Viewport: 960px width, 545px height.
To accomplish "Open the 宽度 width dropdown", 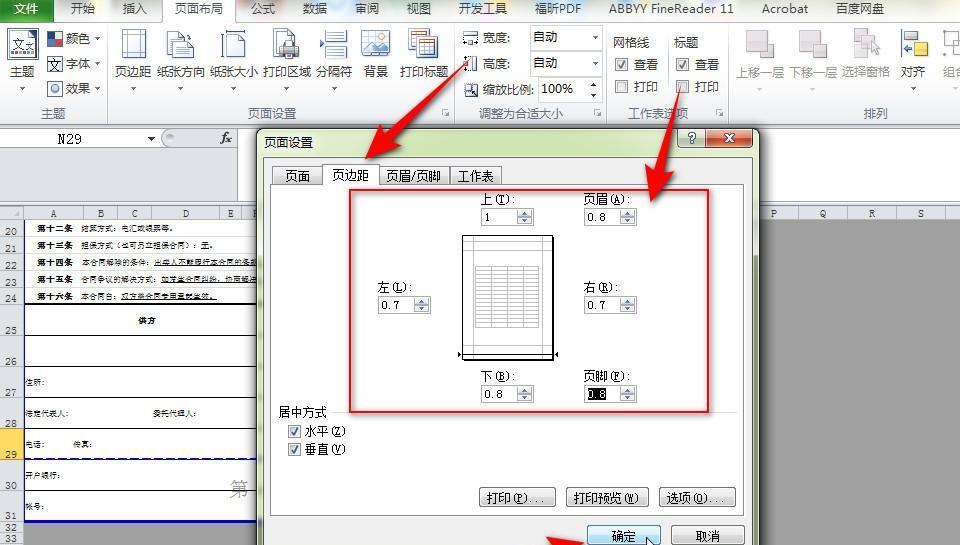I will [594, 37].
